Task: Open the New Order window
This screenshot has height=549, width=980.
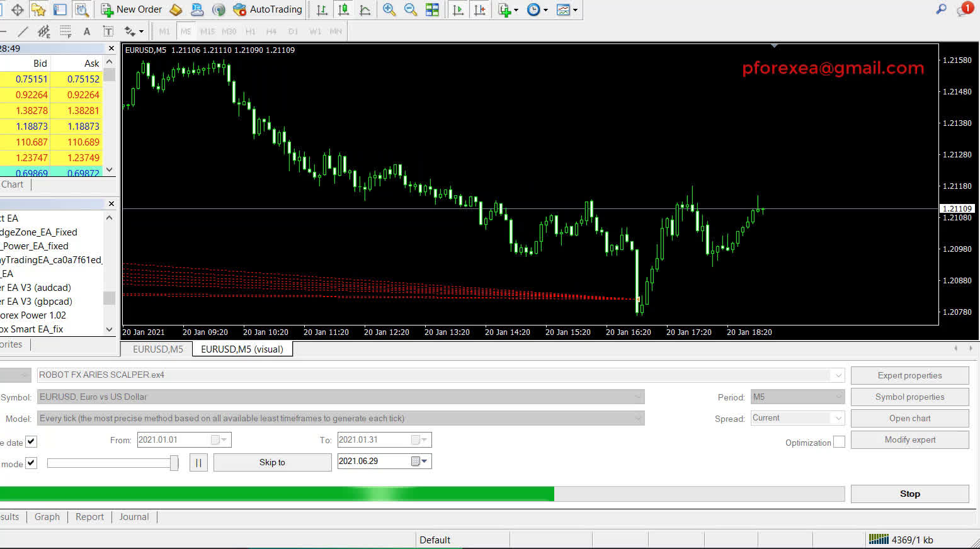Action: tap(131, 9)
